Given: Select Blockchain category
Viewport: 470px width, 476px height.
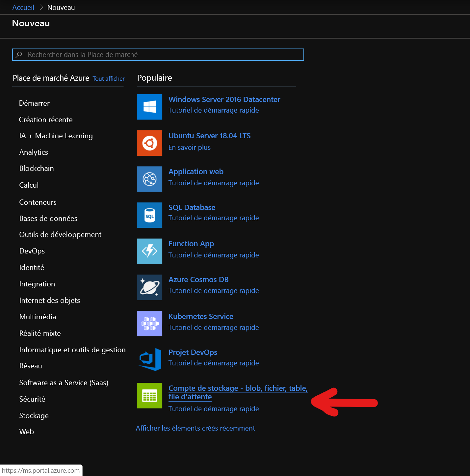Looking at the screenshot, I should [37, 168].
